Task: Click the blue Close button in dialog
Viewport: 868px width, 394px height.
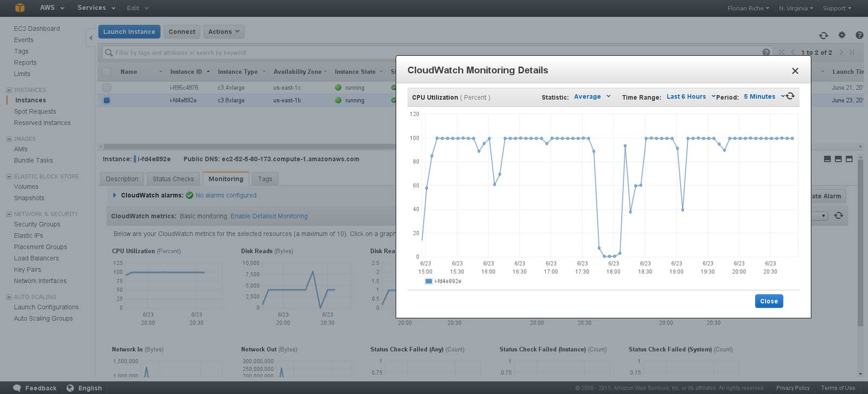Action: click(769, 301)
